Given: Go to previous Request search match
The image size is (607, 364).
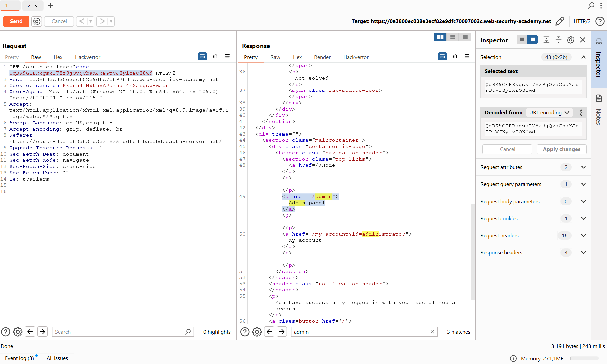Looking at the screenshot, I should click(30, 332).
